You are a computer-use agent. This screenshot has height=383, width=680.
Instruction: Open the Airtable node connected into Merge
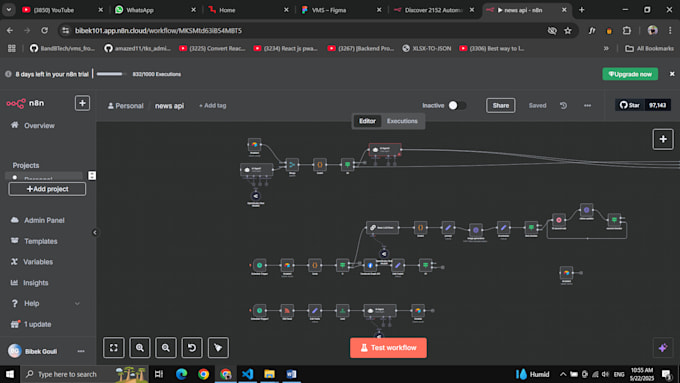tap(255, 144)
